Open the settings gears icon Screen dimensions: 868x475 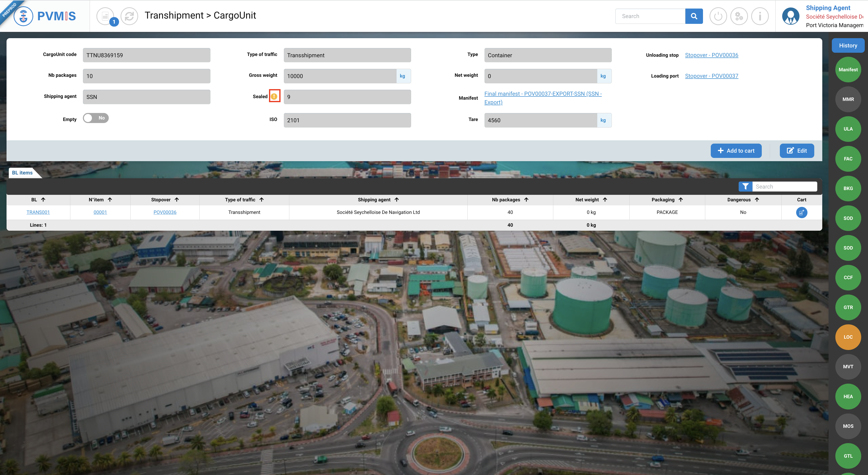pyautogui.click(x=739, y=16)
